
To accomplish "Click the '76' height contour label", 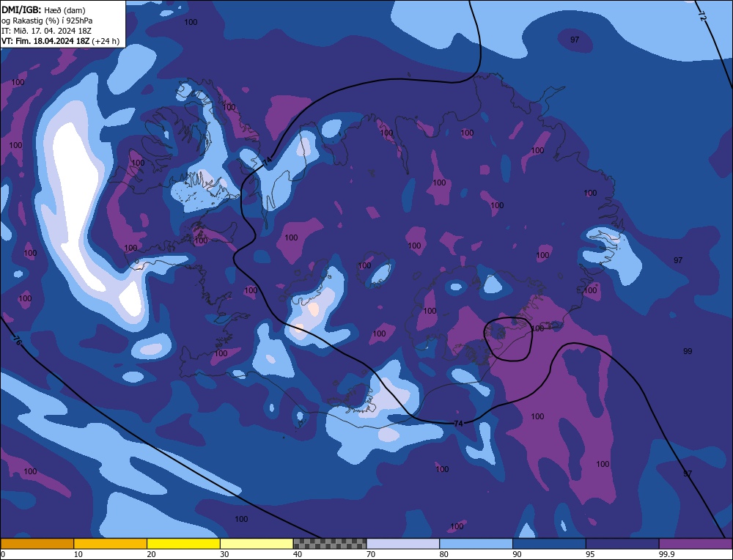I will (18, 340).
